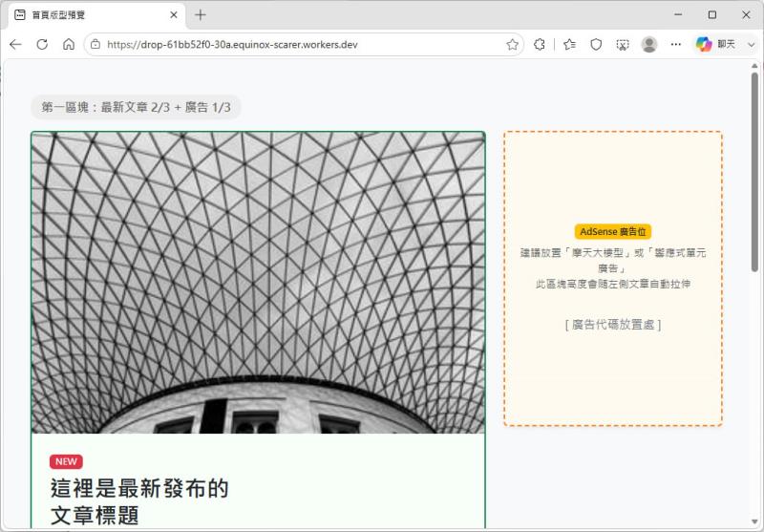The width and height of the screenshot is (764, 532).
Task: Open the browser home page
Action: pos(69,44)
